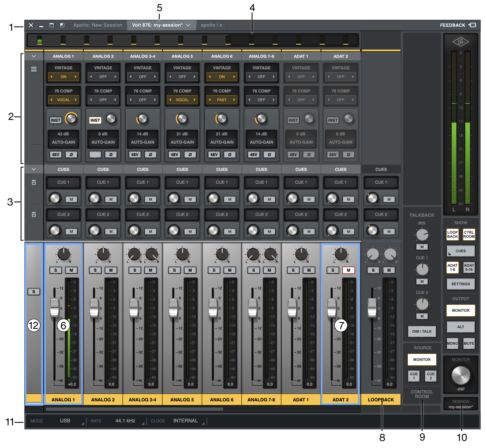Screen dimensions: 486x448
Task: Switch to the Apollo: New Session tab
Action: [x=98, y=25]
